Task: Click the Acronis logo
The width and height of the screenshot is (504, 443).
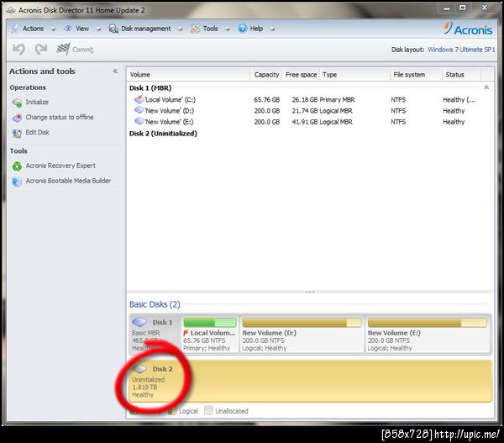Action: pos(468,29)
